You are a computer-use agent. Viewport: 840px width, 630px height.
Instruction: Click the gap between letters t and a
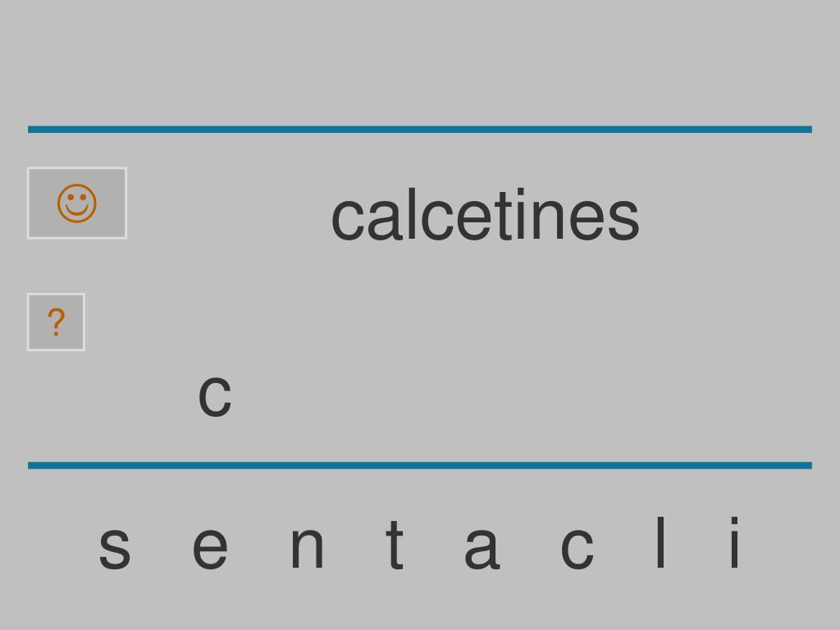coord(435,544)
